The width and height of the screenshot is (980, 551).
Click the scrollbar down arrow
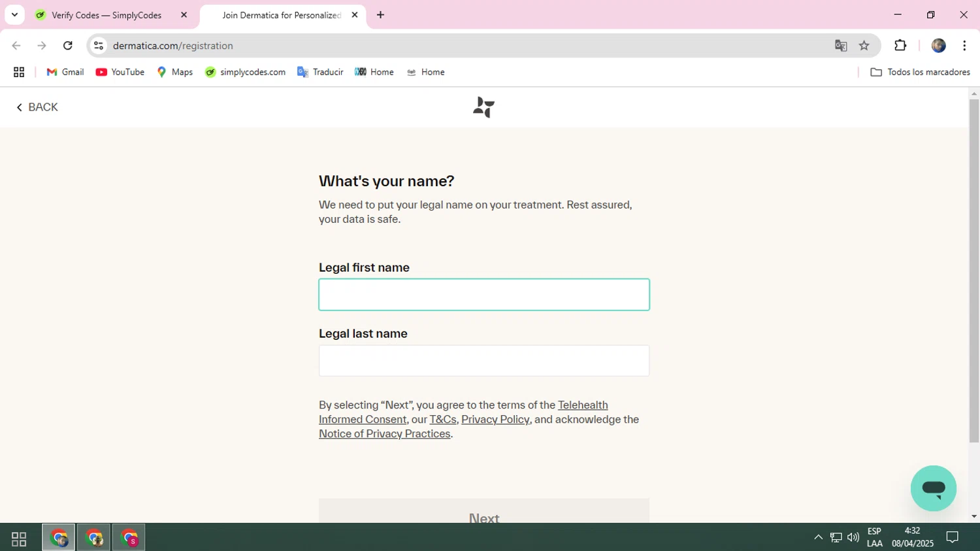[974, 516]
